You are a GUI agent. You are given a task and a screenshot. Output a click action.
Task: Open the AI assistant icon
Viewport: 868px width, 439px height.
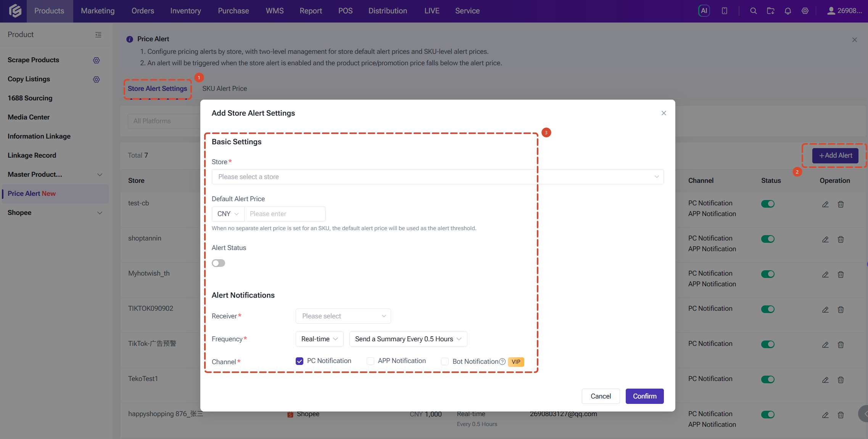pos(704,11)
